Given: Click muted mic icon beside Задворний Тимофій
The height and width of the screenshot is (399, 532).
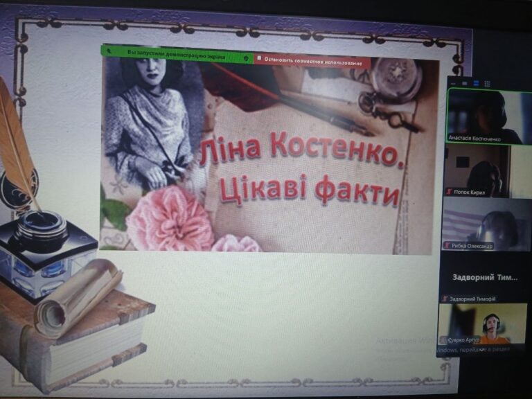Looking at the screenshot, I should 445,299.
